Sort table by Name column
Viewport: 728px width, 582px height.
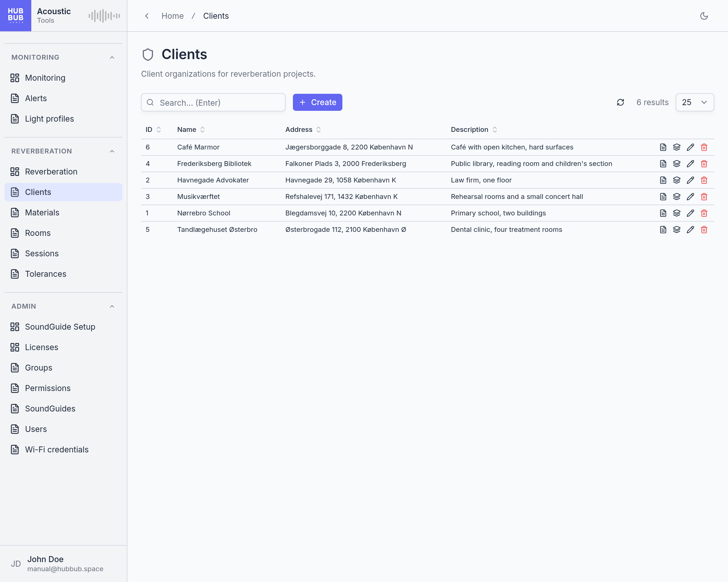191,130
